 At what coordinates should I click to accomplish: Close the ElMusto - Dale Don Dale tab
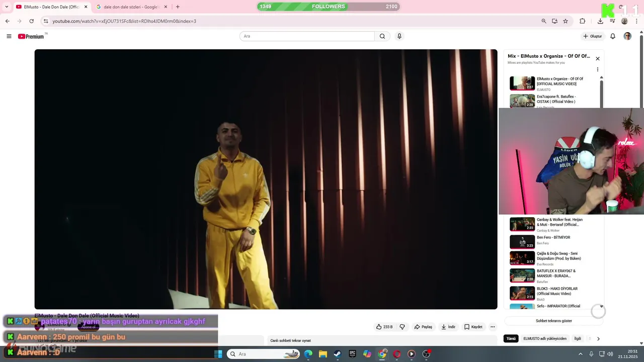click(x=86, y=7)
